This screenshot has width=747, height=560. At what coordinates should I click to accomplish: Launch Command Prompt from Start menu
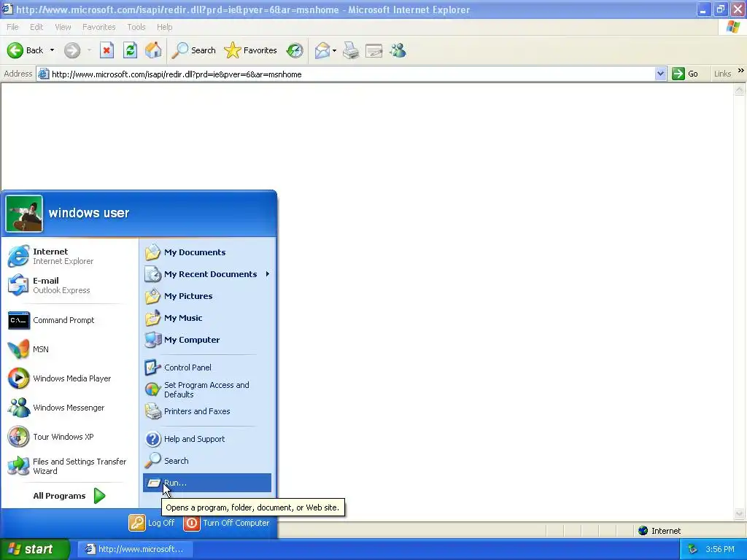pyautogui.click(x=69, y=320)
